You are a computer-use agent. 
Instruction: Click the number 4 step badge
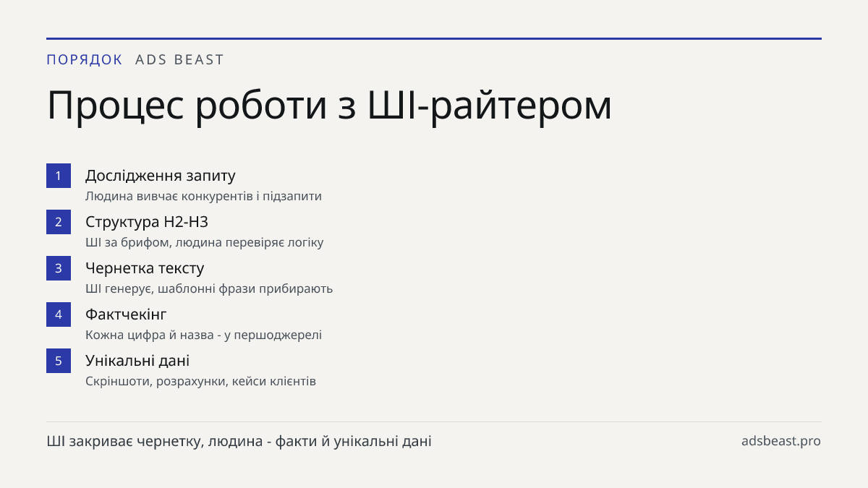click(x=59, y=314)
